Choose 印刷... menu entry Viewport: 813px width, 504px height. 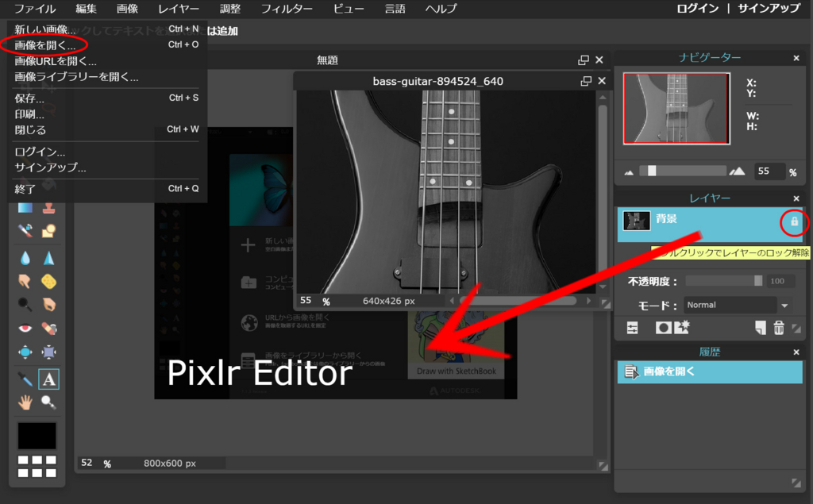pyautogui.click(x=106, y=114)
